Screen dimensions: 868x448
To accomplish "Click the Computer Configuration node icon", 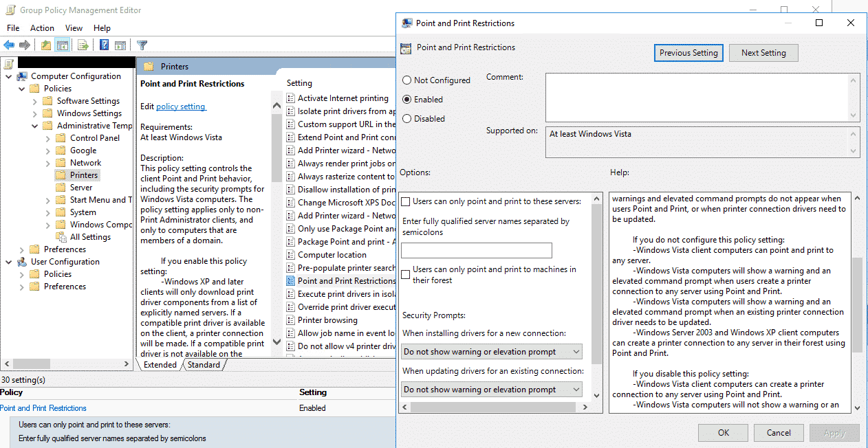I will pyautogui.click(x=22, y=76).
